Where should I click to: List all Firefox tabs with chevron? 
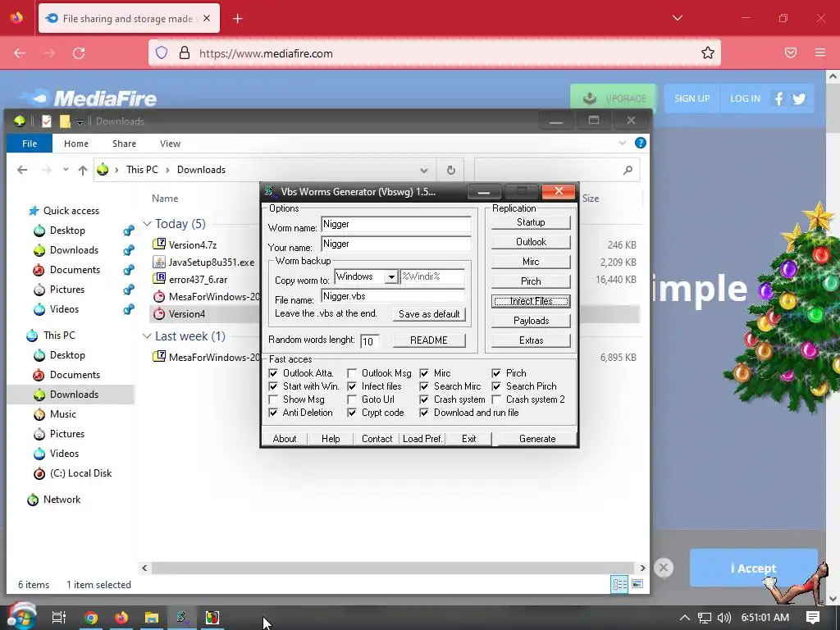[x=678, y=18]
